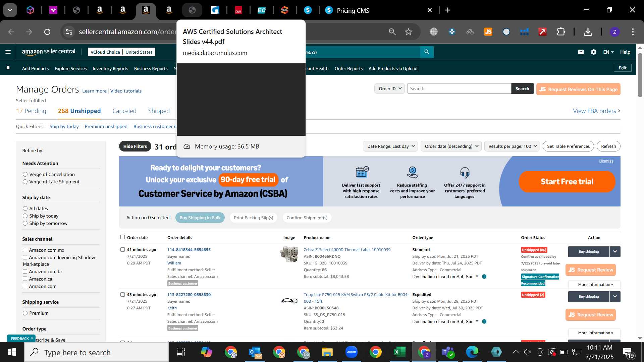Select Verge of Late Shipment radio option
Screen dimensions: 644x362
(25, 182)
